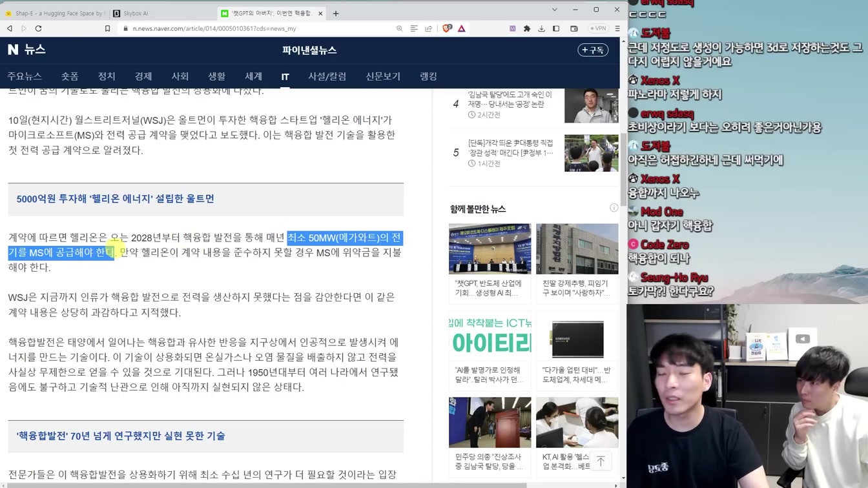
Task: Click thumbnail of ranked article 5
Action: click(591, 153)
